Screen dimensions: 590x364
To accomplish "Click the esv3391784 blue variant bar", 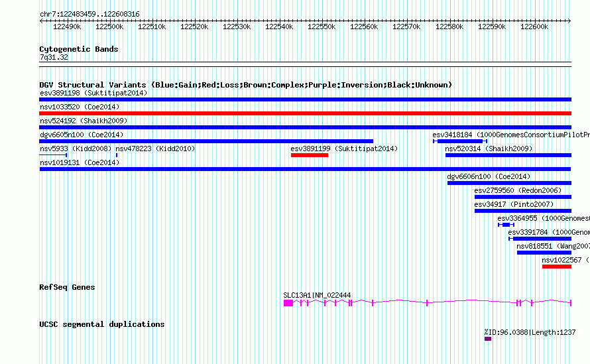I will [x=540, y=239].
